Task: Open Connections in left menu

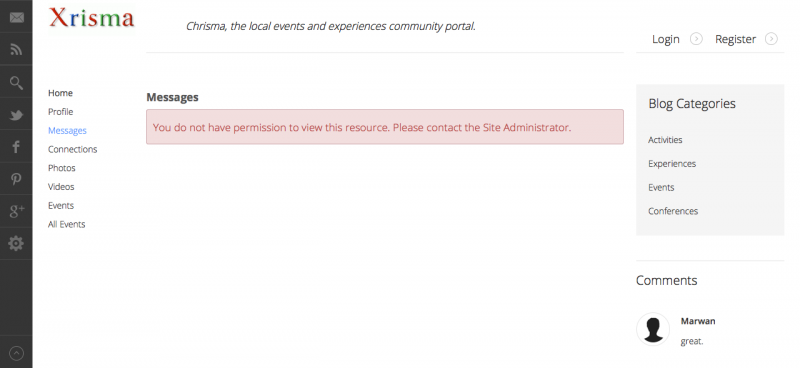Action: click(x=72, y=149)
